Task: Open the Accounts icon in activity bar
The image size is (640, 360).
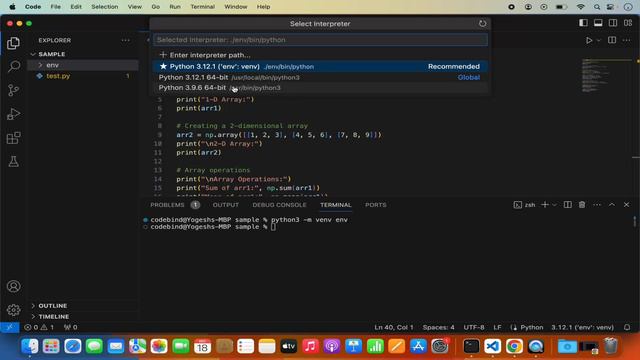Action: point(13,286)
